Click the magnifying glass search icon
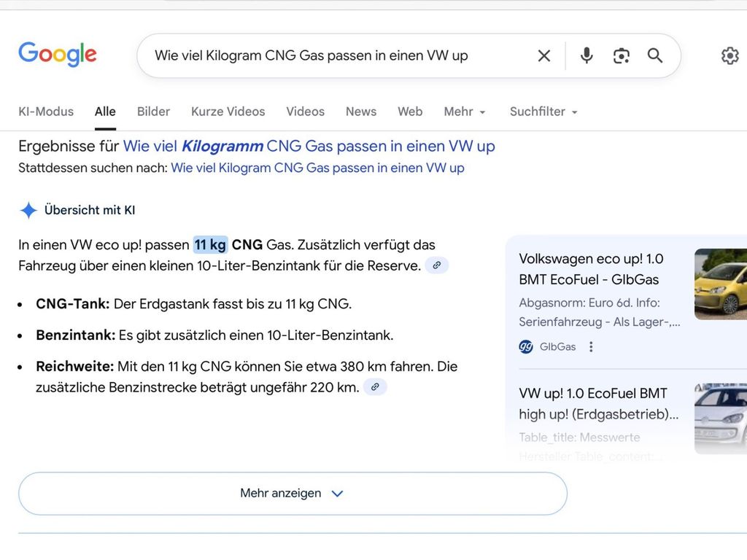747x560 pixels. tap(655, 55)
